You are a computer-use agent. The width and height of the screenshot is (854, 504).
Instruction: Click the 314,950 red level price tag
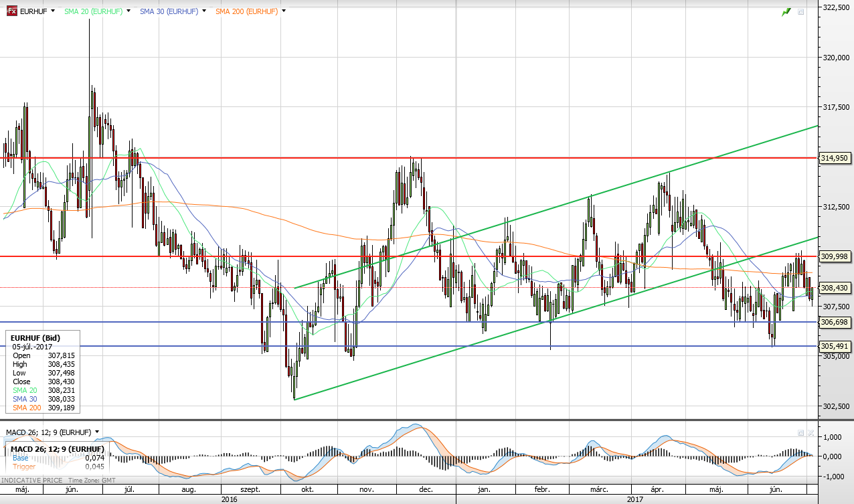[835, 158]
